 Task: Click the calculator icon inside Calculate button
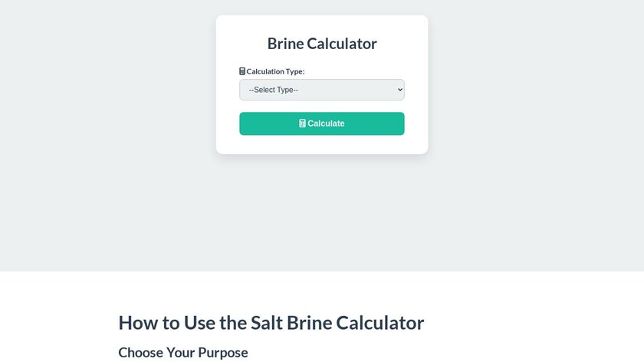303,123
